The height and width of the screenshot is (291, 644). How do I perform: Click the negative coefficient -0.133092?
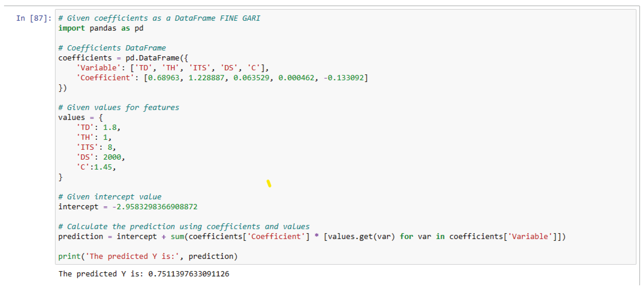[x=344, y=78]
